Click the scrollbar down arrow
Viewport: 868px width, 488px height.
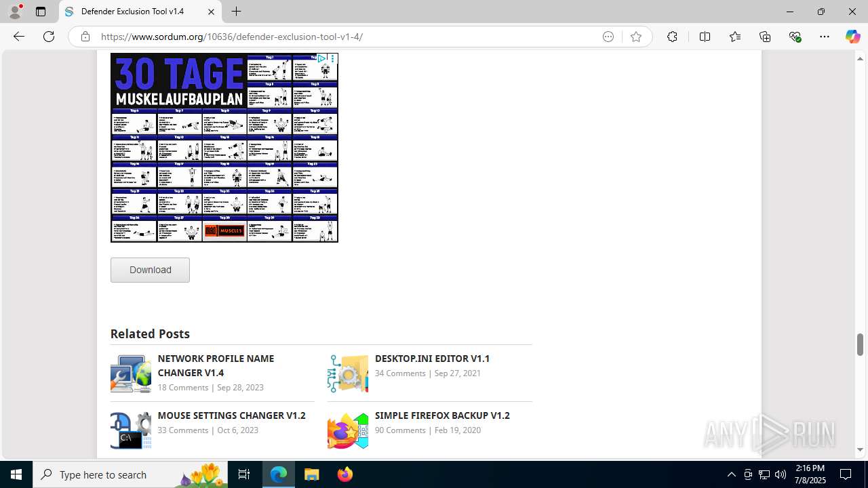(x=860, y=449)
